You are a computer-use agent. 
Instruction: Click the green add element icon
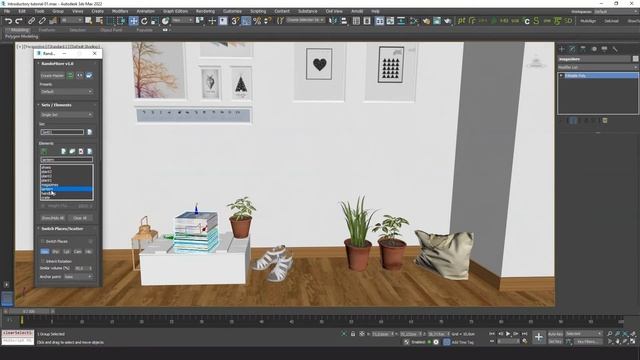44,151
